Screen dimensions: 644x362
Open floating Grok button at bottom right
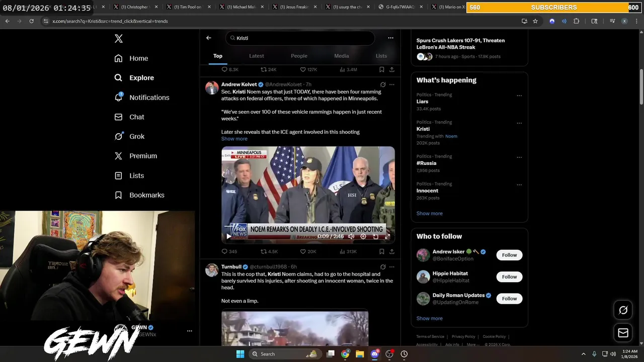(623, 310)
